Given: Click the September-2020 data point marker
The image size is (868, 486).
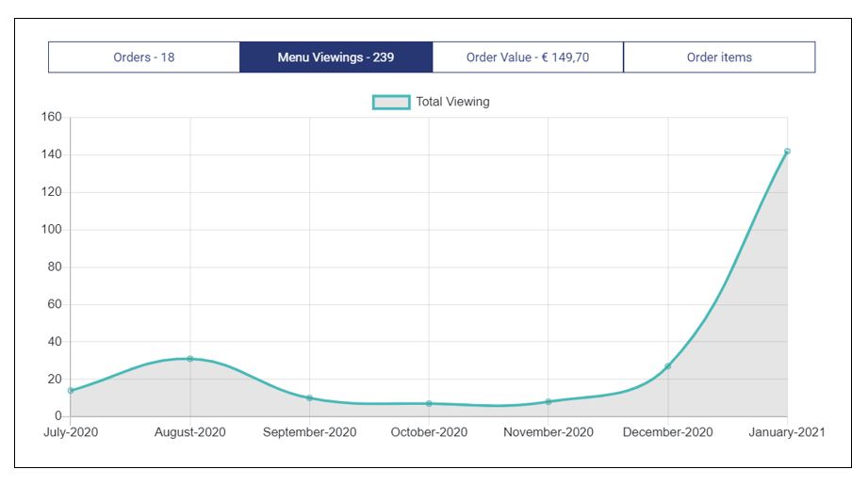Looking at the screenshot, I should [309, 397].
